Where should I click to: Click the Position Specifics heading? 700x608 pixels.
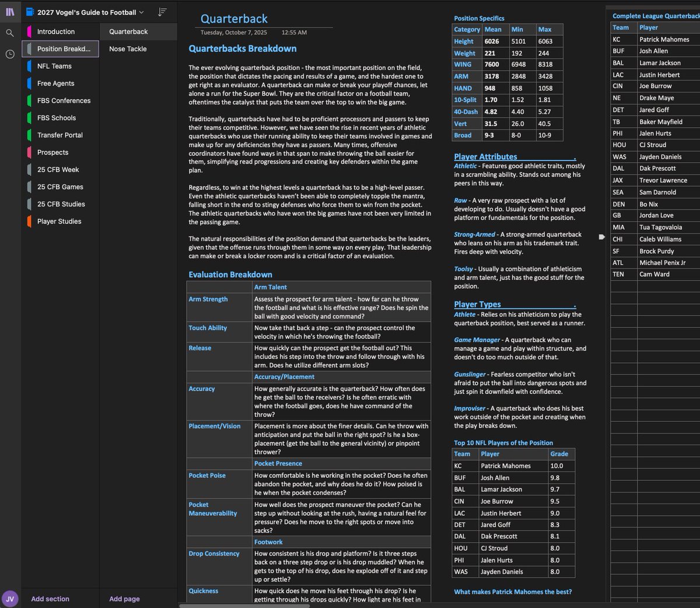click(479, 18)
